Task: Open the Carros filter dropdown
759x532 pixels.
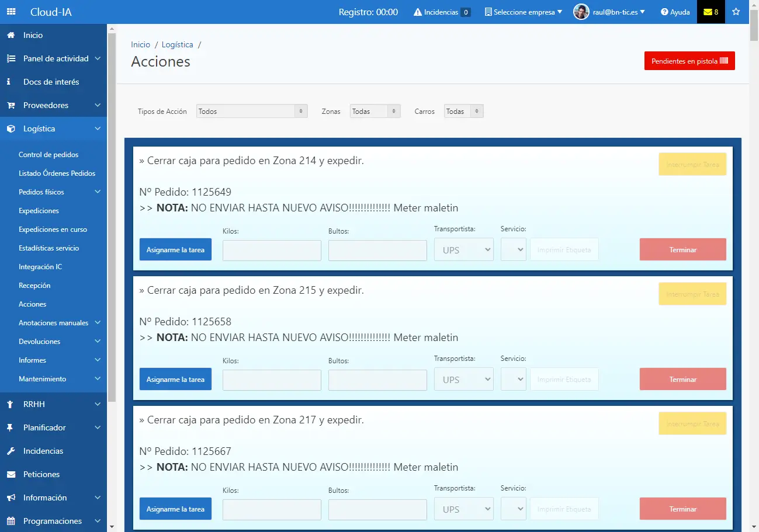Action: (x=464, y=111)
